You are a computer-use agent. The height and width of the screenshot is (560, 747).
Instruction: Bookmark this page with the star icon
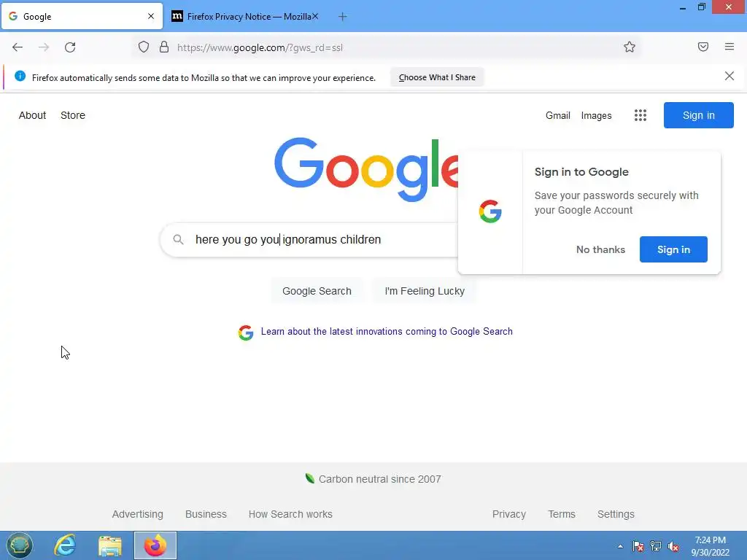click(x=630, y=47)
